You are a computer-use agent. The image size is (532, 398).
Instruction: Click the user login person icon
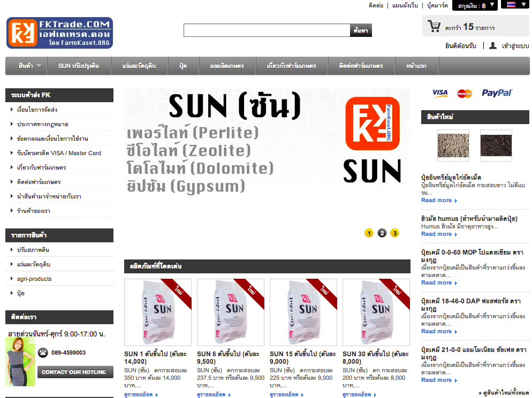492,45
